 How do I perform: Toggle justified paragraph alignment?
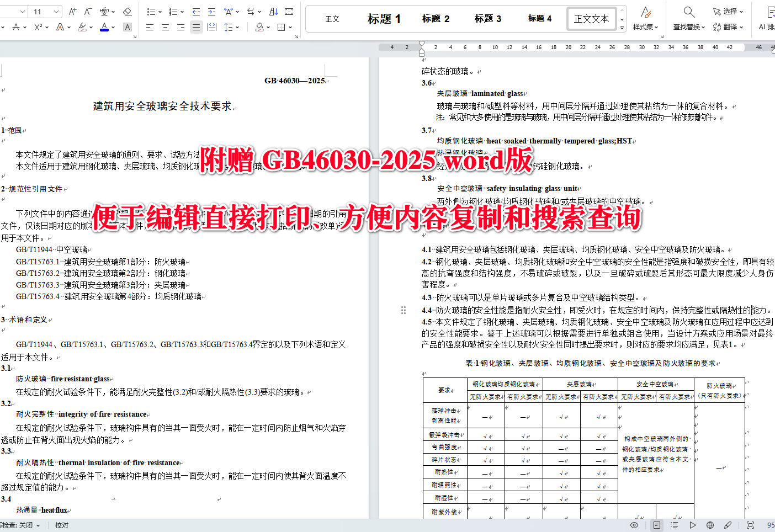tap(196, 26)
